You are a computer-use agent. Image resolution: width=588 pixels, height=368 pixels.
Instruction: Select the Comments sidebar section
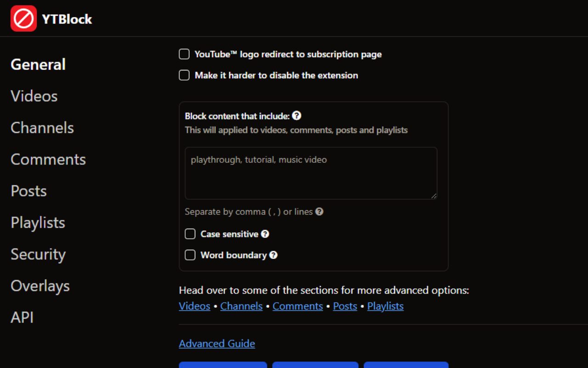point(48,159)
